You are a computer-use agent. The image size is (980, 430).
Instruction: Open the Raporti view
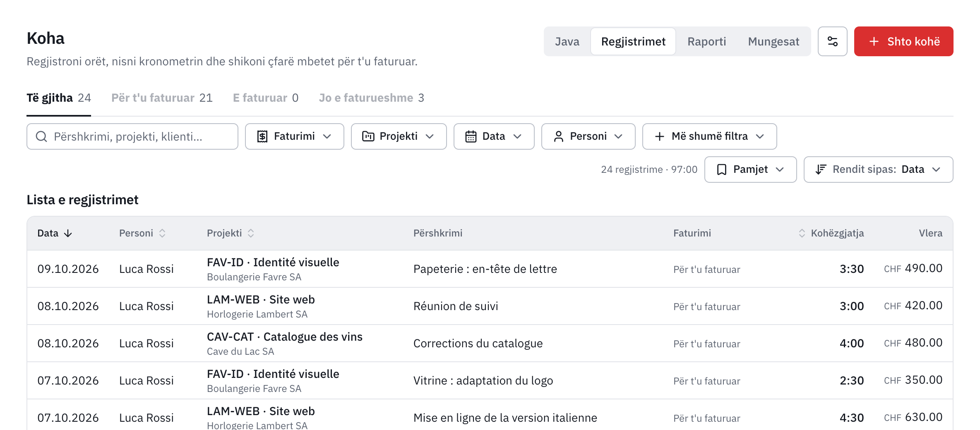[707, 41]
